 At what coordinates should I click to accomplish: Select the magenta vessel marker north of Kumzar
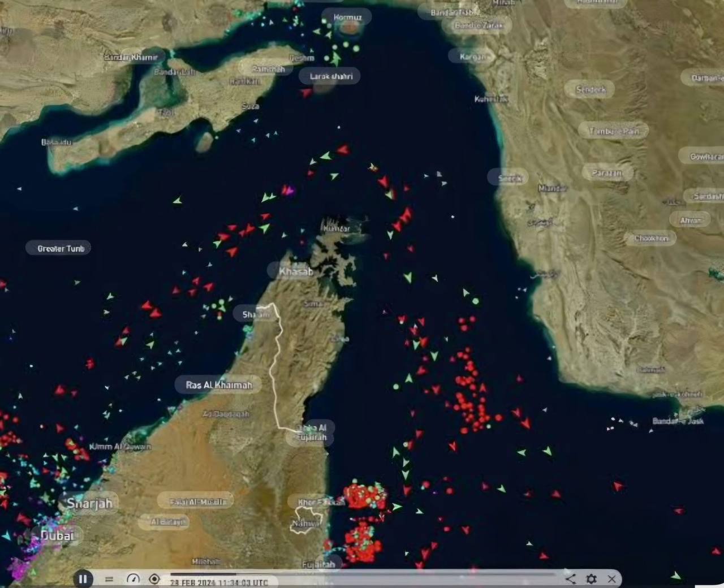click(289, 191)
